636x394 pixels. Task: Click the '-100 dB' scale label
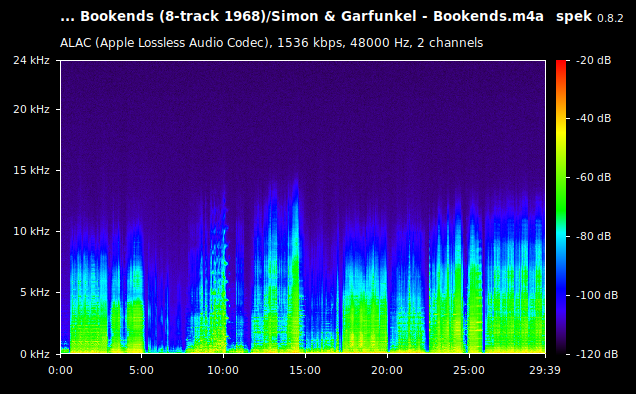[597, 295]
